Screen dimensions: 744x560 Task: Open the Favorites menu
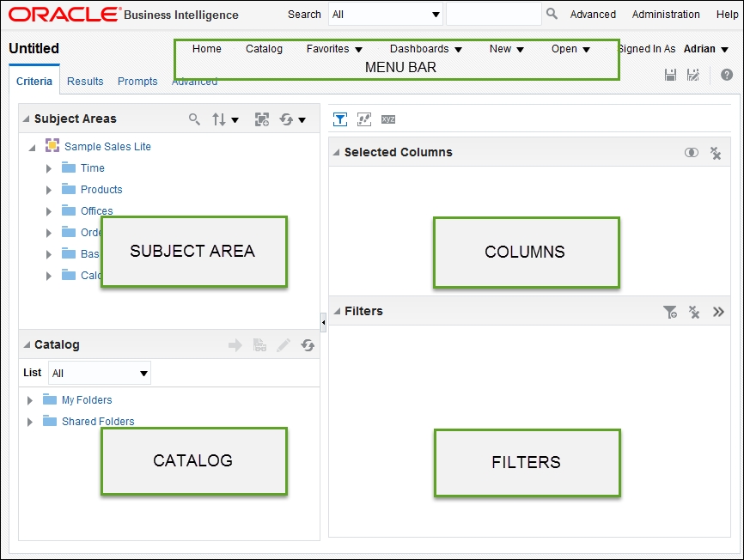[334, 49]
